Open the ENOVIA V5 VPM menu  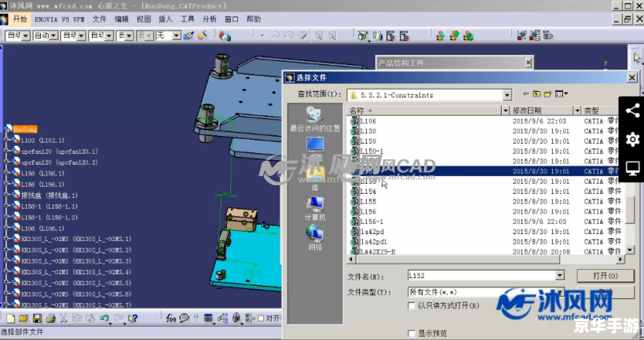coord(60,20)
